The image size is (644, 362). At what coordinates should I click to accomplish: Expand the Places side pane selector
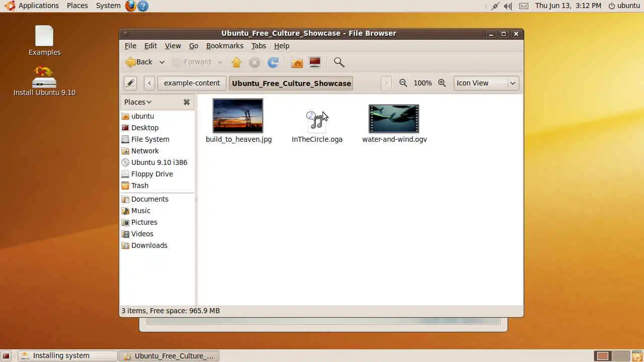pyautogui.click(x=138, y=102)
